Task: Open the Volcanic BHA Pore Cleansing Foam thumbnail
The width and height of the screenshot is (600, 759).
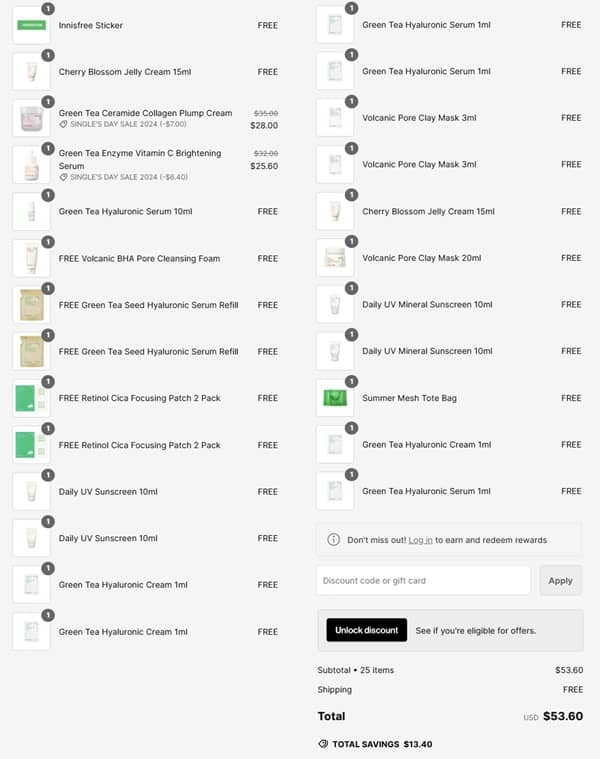Action: point(31,259)
